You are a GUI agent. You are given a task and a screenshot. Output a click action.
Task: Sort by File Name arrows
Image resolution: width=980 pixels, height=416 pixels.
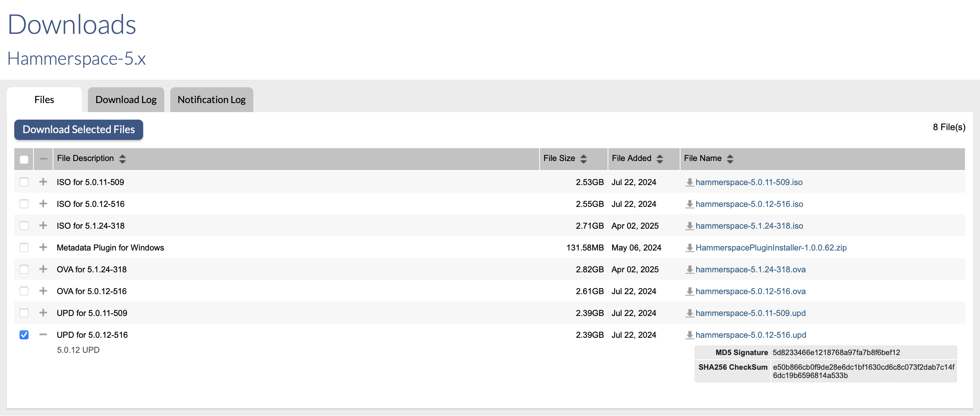point(730,159)
